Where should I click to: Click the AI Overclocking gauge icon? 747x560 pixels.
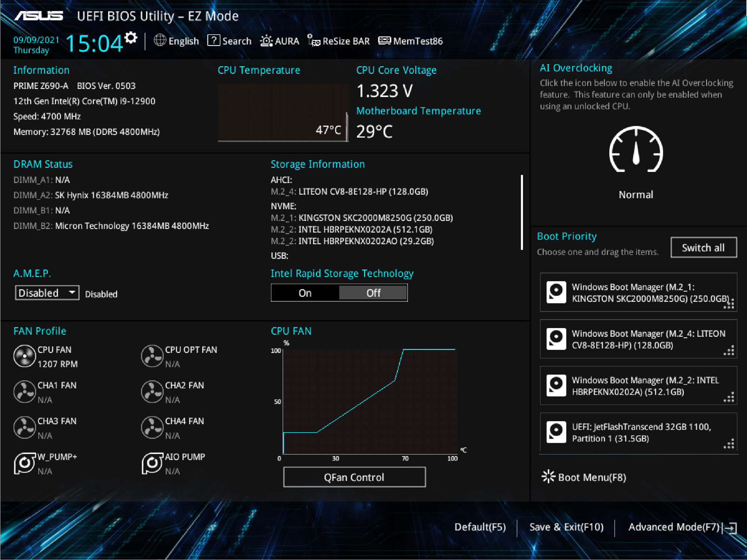(636, 150)
